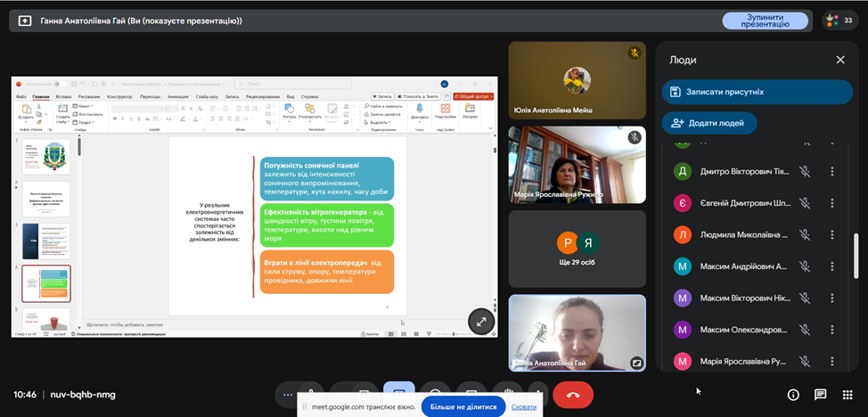868x417 pixels.
Task: Click the Записати присутніх button
Action: click(x=757, y=92)
